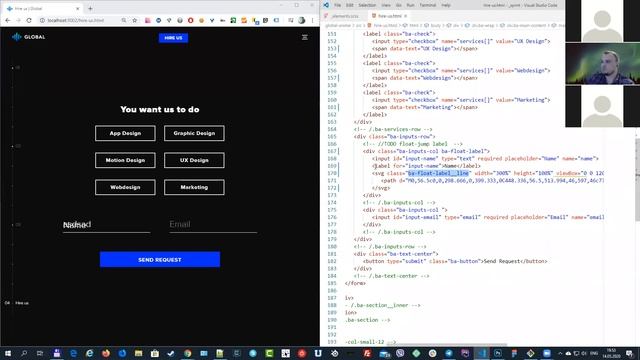Show hidden system tray icons
The image size is (640, 360).
pyautogui.click(x=560, y=353)
